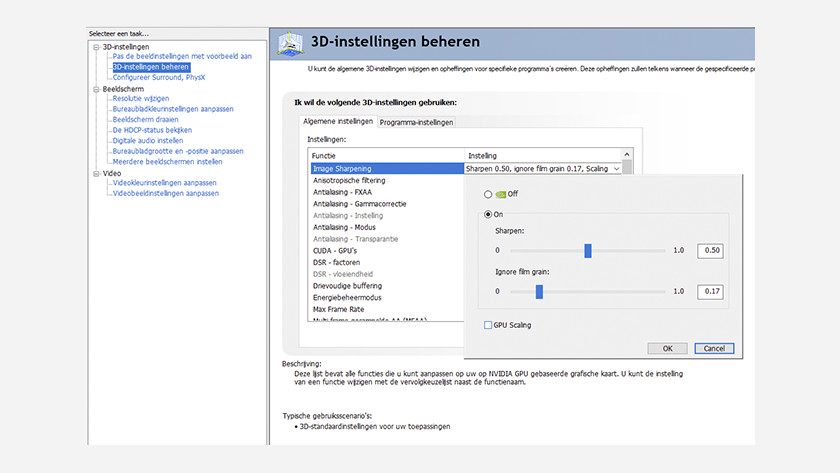The height and width of the screenshot is (473, 840).
Task: Enable the GPU Scaling checkbox
Action: pyautogui.click(x=488, y=325)
